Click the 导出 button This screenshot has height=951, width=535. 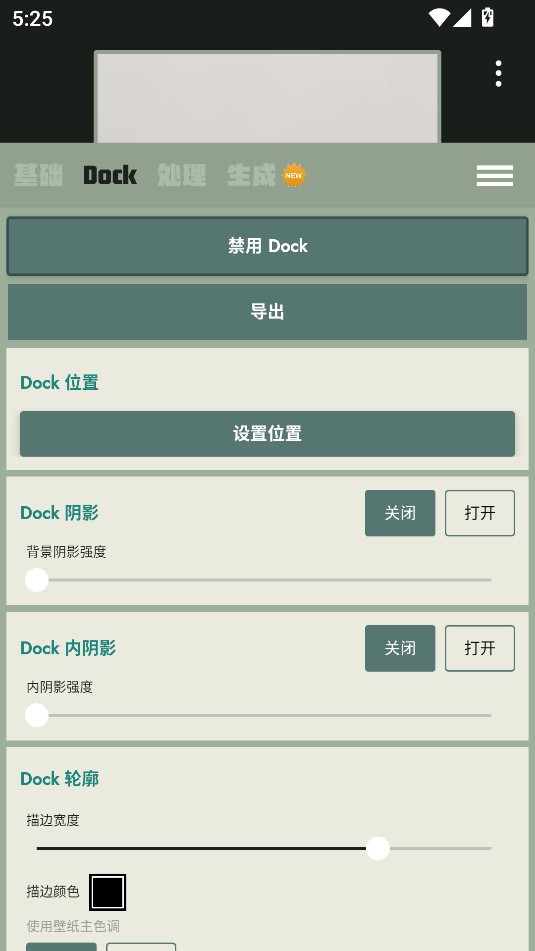tap(268, 312)
